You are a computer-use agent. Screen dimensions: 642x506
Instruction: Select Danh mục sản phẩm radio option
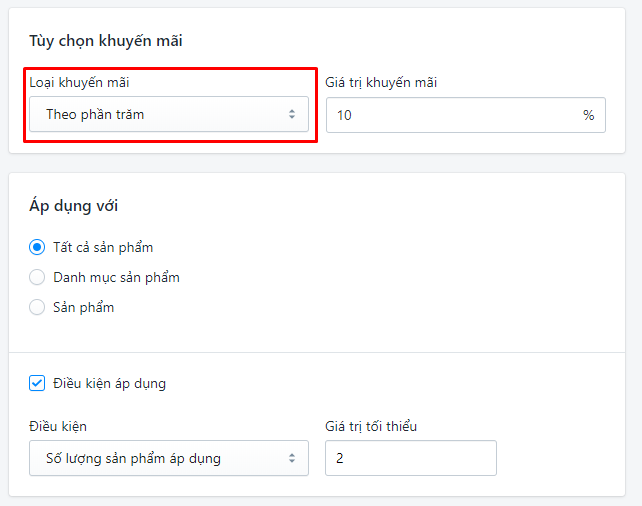(x=37, y=277)
